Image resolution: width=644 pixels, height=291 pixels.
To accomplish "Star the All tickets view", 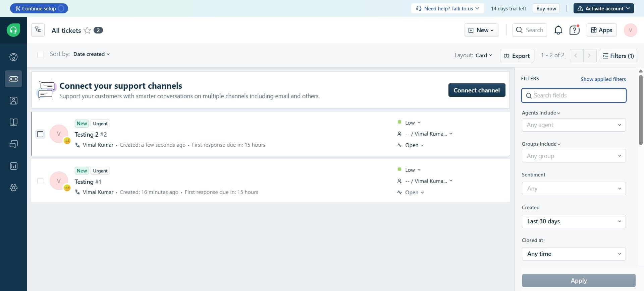I will [87, 30].
